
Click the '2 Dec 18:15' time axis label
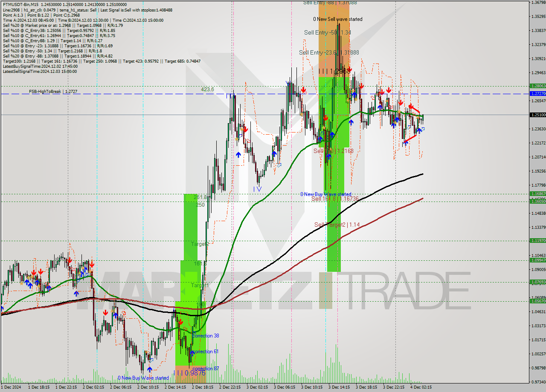point(203,387)
